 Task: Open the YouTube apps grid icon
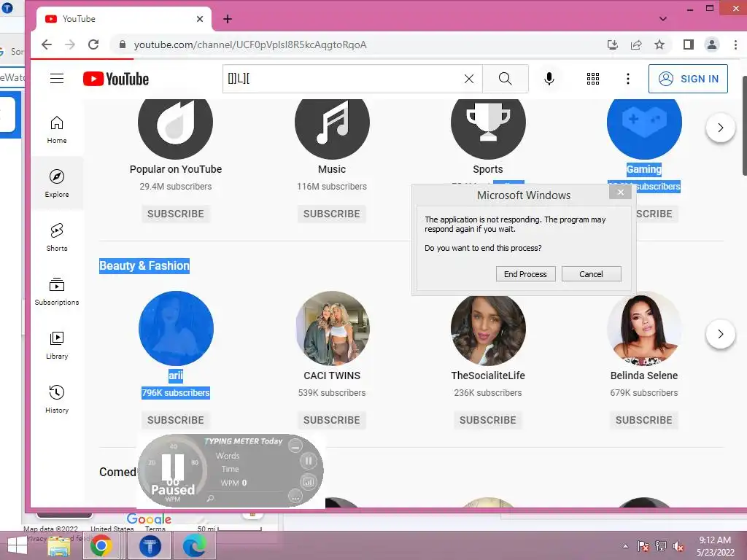coord(592,79)
